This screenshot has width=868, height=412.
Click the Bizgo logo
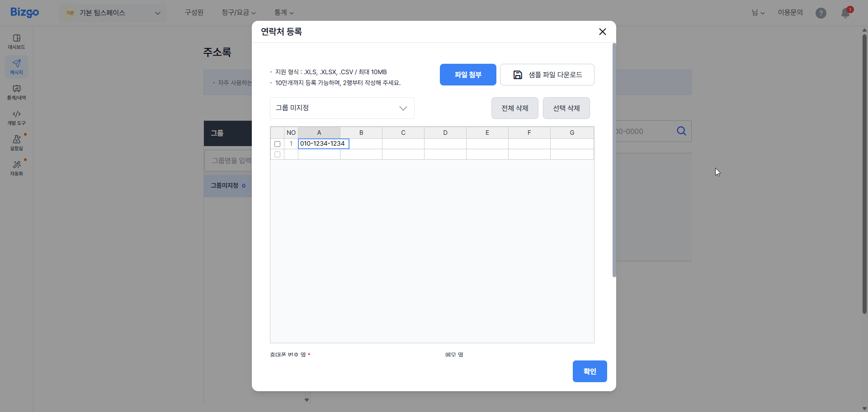pyautogui.click(x=25, y=12)
